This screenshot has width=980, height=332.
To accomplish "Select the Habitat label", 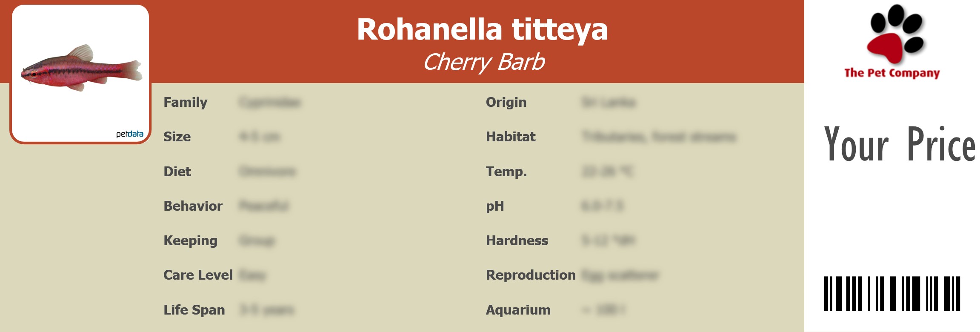I will (x=511, y=137).
